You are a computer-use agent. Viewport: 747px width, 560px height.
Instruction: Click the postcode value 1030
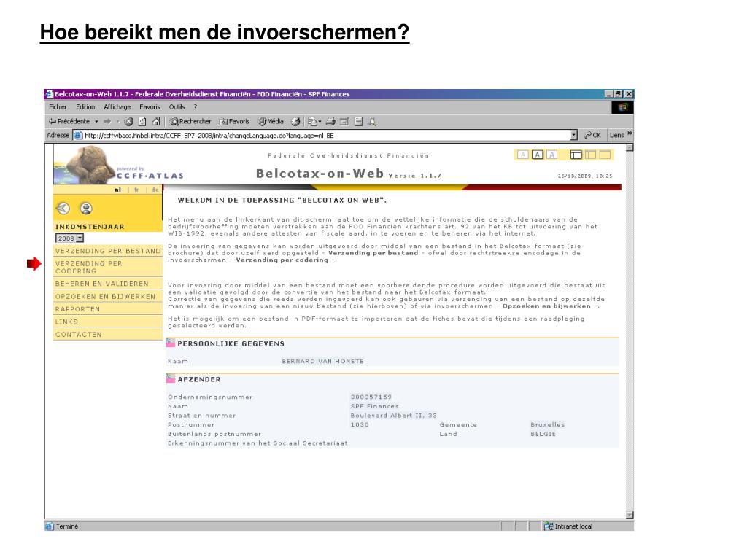360,424
